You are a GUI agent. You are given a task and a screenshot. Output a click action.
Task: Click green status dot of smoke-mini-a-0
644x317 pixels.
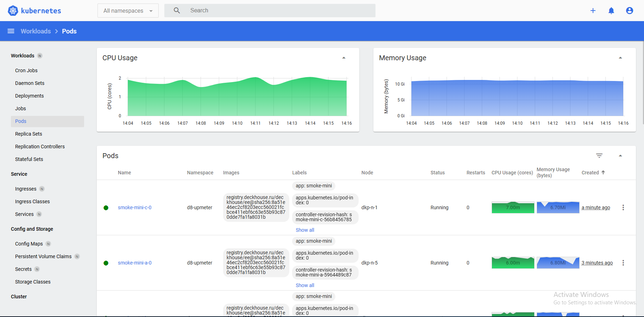point(106,263)
